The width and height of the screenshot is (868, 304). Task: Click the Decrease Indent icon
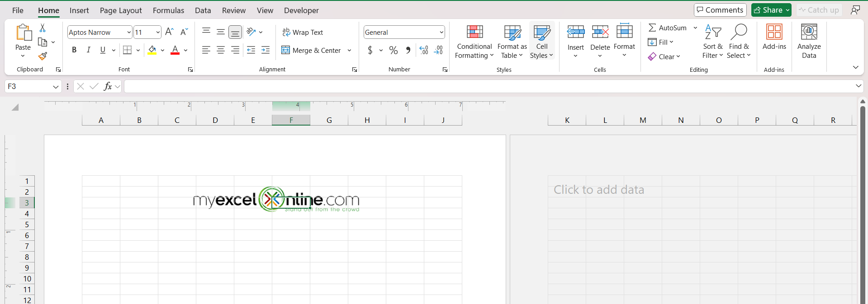251,50
